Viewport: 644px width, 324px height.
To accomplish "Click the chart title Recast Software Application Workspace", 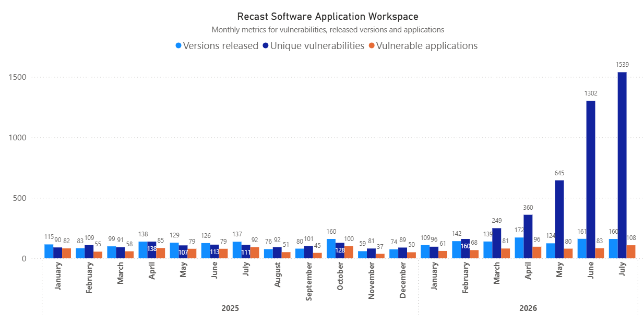I will pyautogui.click(x=328, y=17).
